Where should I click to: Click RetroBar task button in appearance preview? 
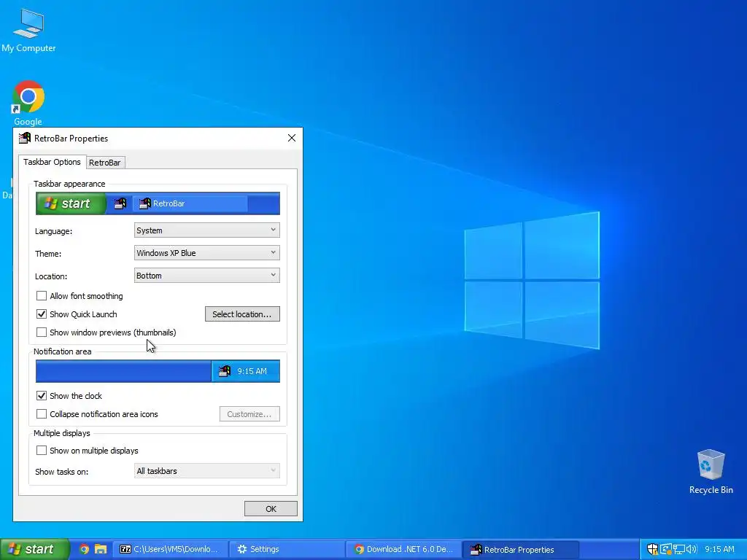[x=190, y=204]
